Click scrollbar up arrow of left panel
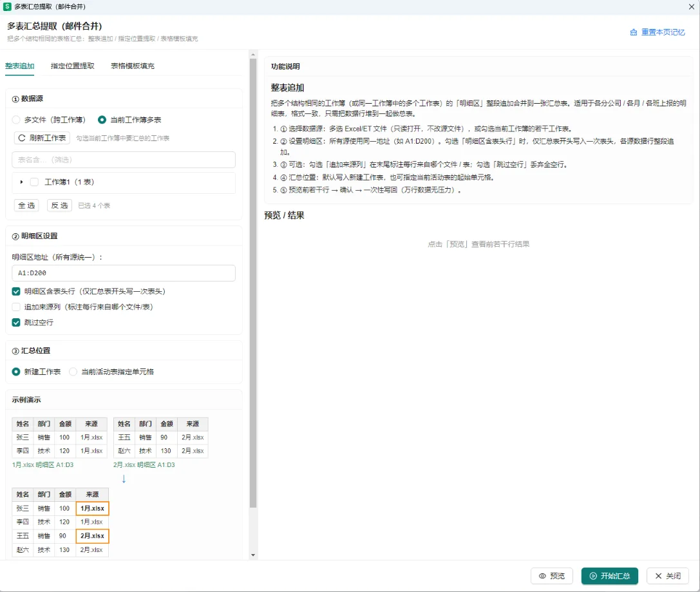 [253, 55]
